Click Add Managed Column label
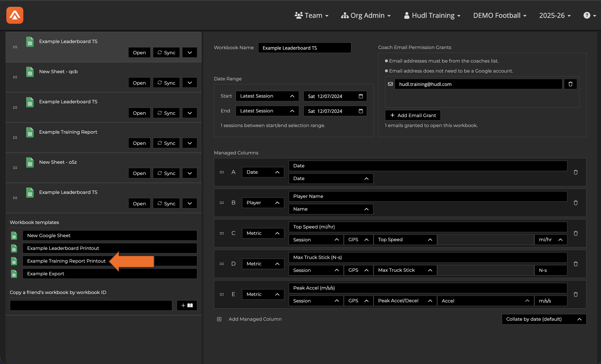This screenshot has height=364, width=601. [255, 319]
